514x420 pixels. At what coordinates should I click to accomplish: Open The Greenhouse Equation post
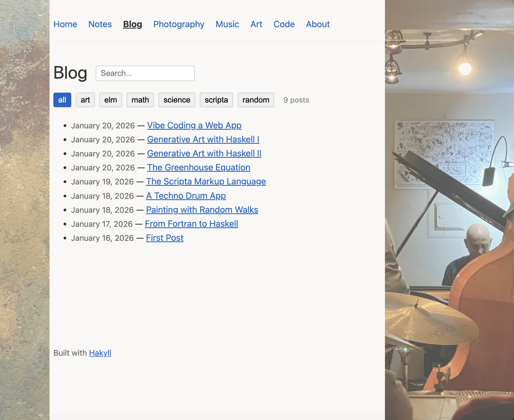(x=198, y=167)
